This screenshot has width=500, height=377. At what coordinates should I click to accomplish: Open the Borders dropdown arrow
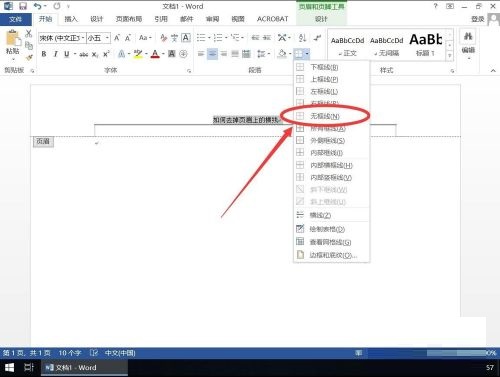click(307, 53)
